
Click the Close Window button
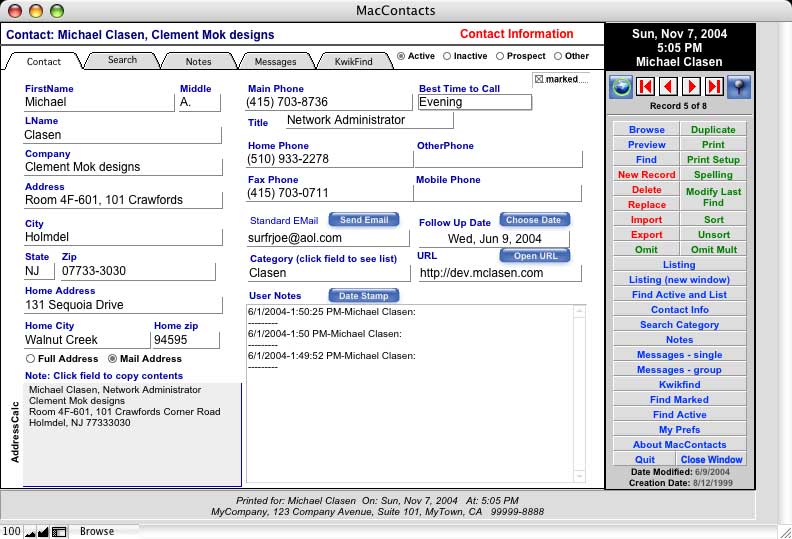click(711, 459)
